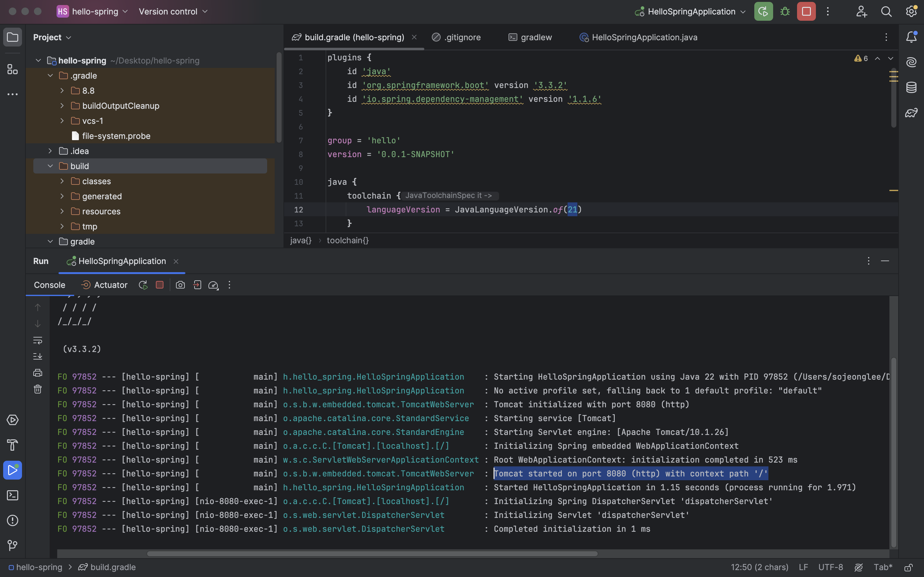
Task: Open Problems tool window icon
Action: coord(13,520)
